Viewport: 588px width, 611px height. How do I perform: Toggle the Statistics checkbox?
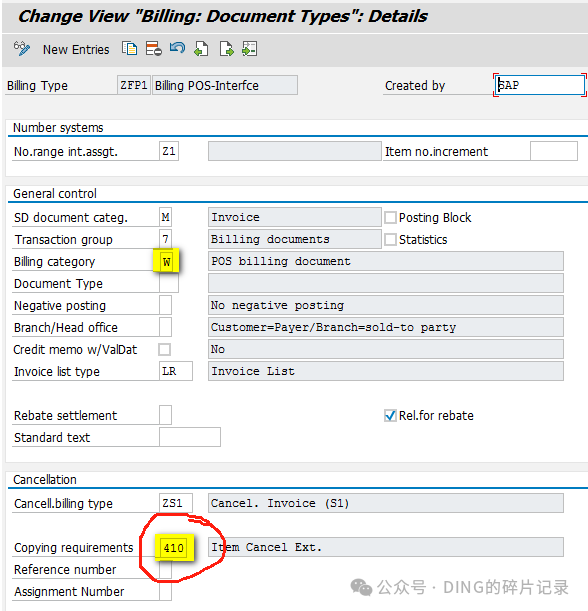tap(390, 239)
